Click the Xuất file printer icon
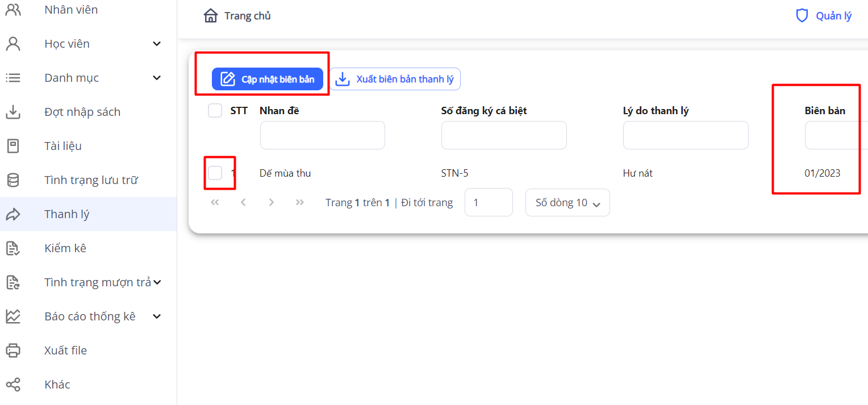Viewport: 868px width, 405px height. point(12,350)
